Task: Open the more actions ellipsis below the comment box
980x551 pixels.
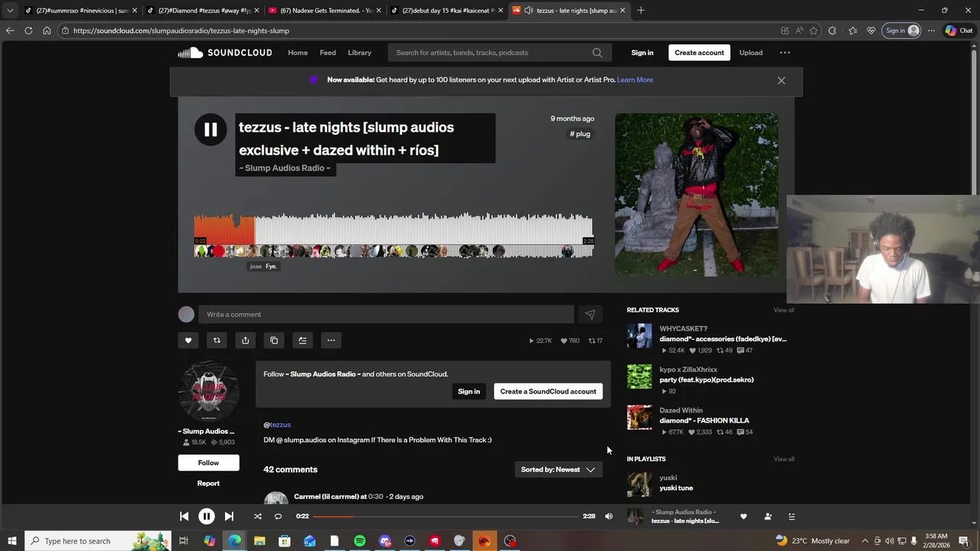Action: click(x=331, y=341)
